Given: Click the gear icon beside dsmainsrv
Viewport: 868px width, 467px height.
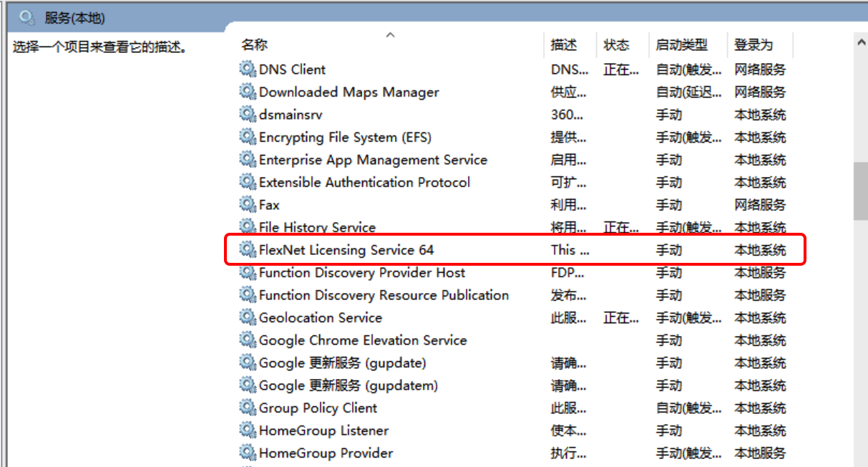Looking at the screenshot, I should [x=248, y=115].
